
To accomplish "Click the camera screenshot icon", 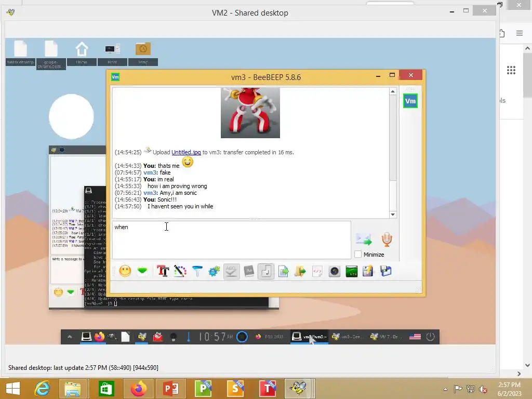I will click(x=335, y=271).
